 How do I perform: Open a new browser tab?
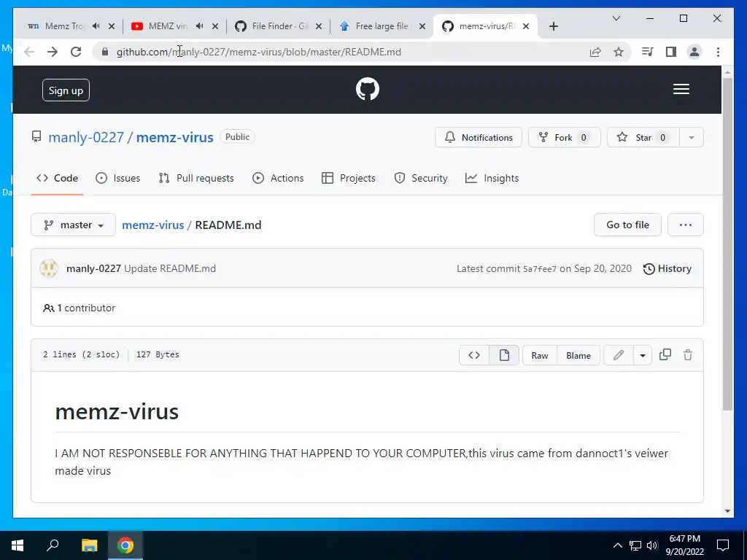point(553,26)
